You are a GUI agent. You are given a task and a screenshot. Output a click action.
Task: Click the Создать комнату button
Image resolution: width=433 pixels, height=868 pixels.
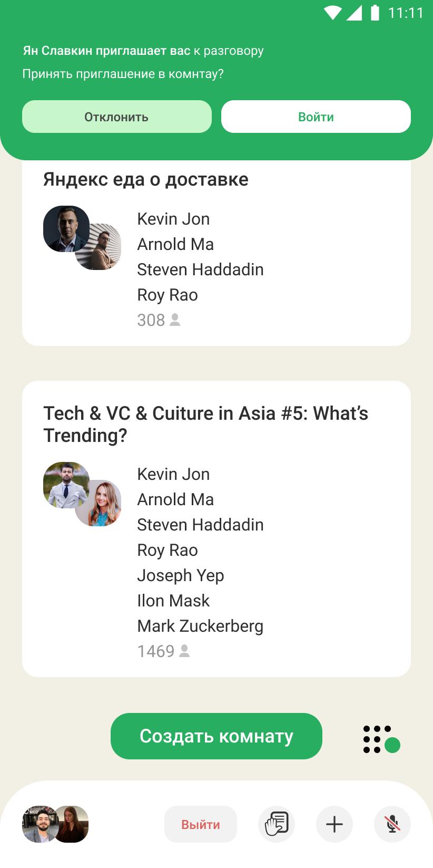[x=216, y=736]
